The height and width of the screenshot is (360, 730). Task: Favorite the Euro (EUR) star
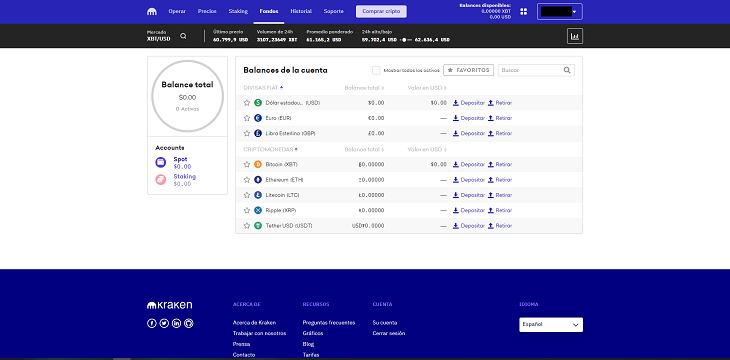point(247,118)
